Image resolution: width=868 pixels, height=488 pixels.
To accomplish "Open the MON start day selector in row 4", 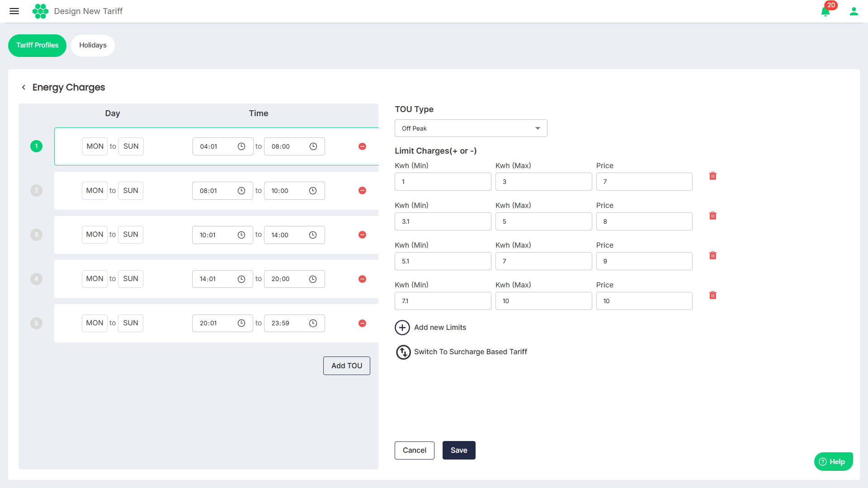I will click(x=94, y=279).
